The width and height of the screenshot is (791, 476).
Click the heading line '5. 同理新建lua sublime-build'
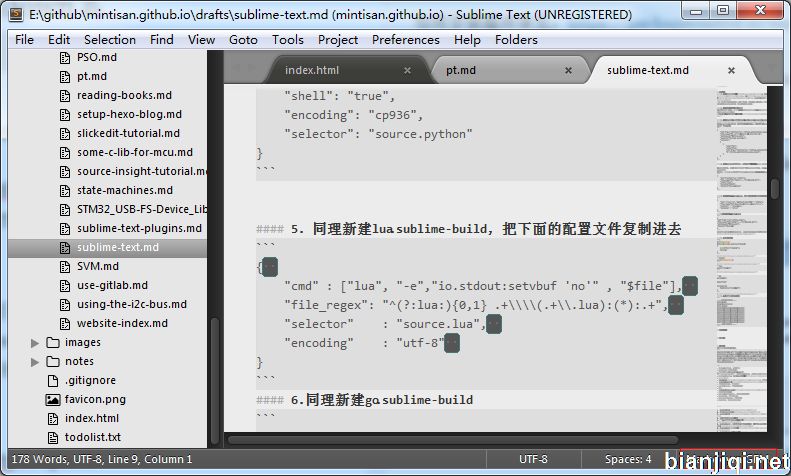click(469, 229)
